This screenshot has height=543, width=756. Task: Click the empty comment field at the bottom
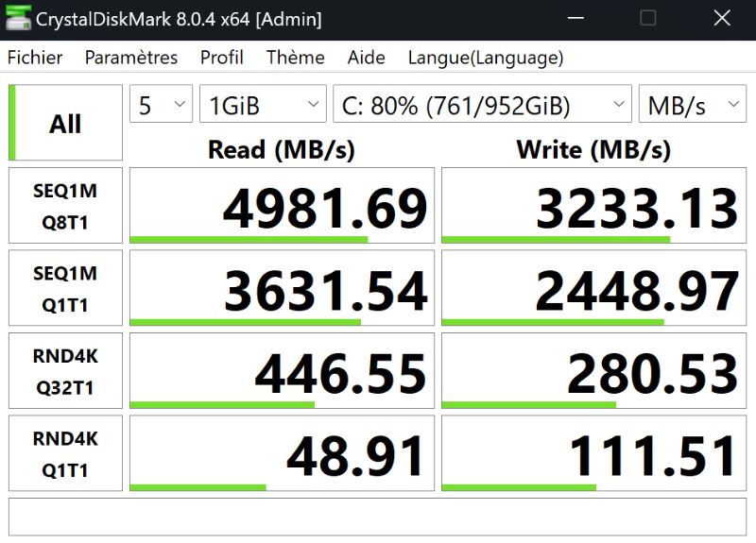(377, 517)
